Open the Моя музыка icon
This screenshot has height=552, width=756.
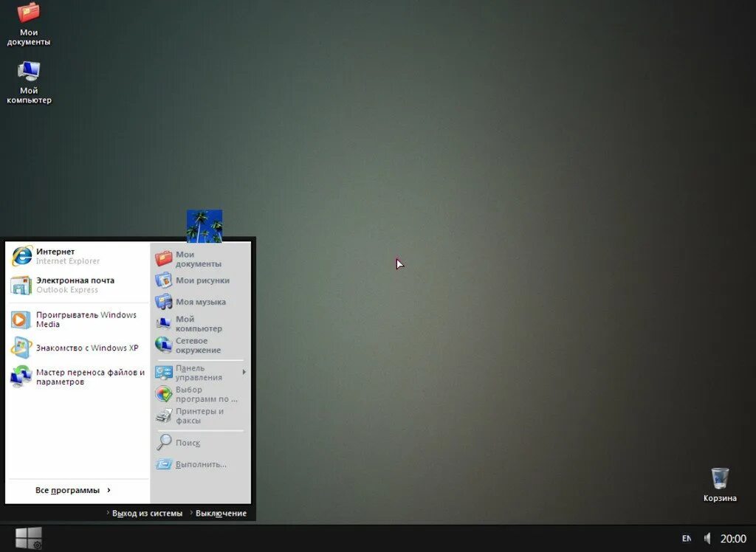pos(163,302)
